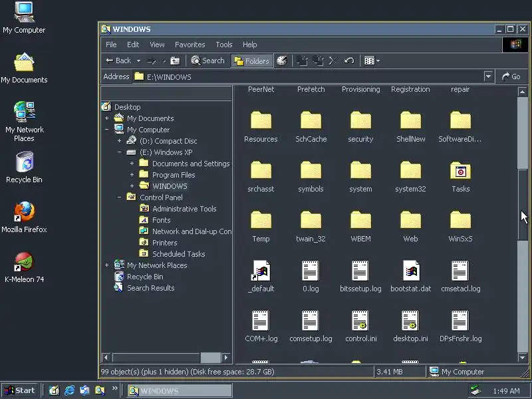Image resolution: width=532 pixels, height=399 pixels.
Task: Launch Internet Explorer from quick launch
Action: pyautogui.click(x=69, y=390)
